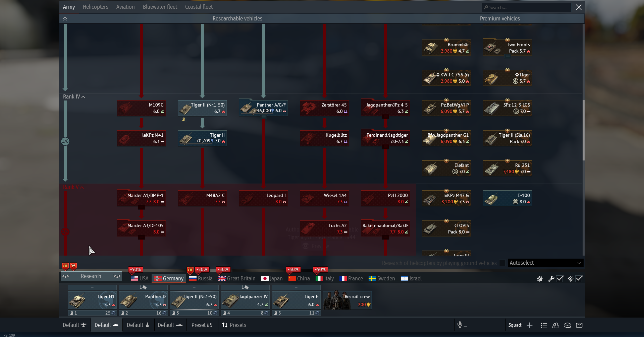This screenshot has height=337, width=644.
Task: Open the contacts people icon
Action: point(556,325)
